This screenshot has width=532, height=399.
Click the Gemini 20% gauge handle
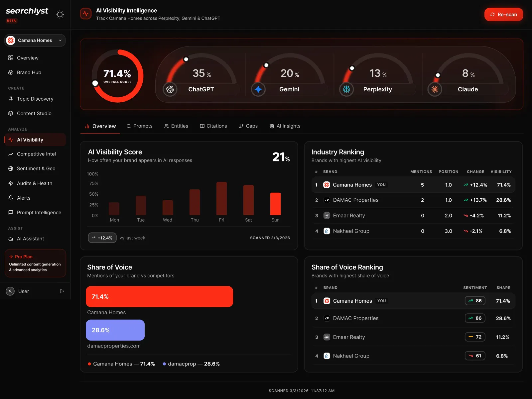pyautogui.click(x=266, y=65)
